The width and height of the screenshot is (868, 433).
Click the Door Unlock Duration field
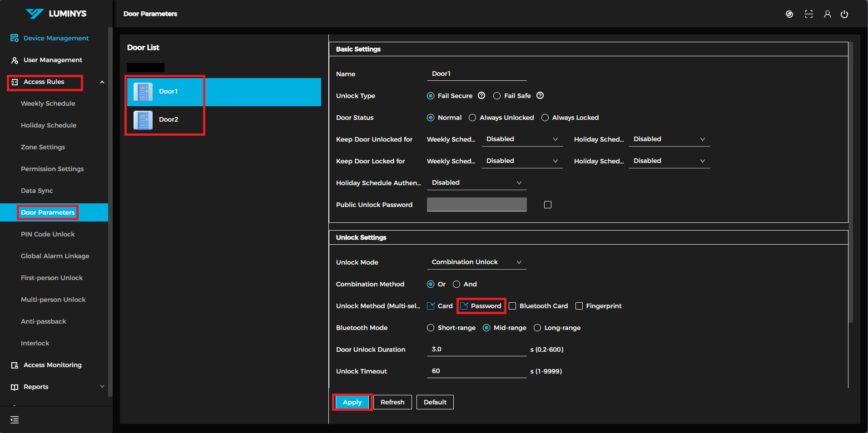tap(476, 349)
